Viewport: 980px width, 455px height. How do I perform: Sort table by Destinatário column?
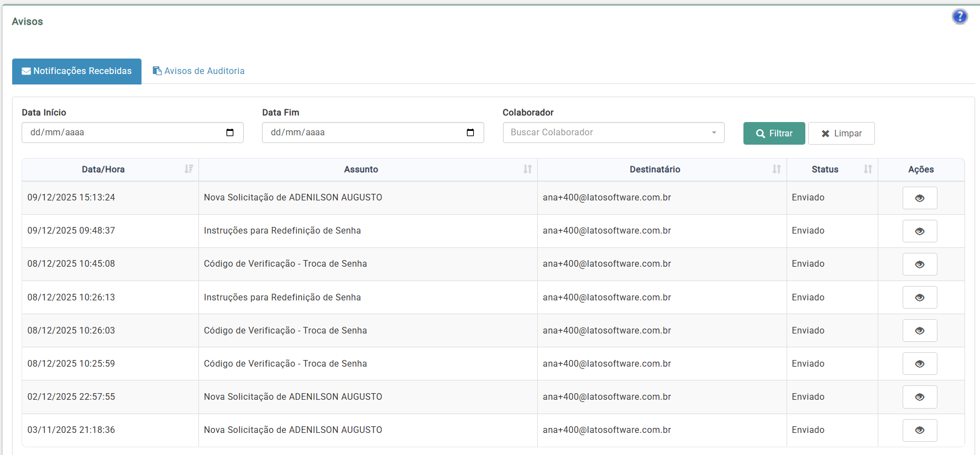point(776,169)
